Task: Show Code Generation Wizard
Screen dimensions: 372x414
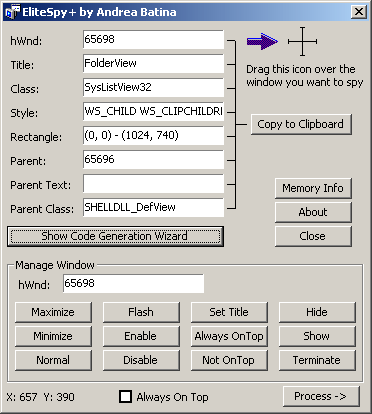Action: click(115, 236)
